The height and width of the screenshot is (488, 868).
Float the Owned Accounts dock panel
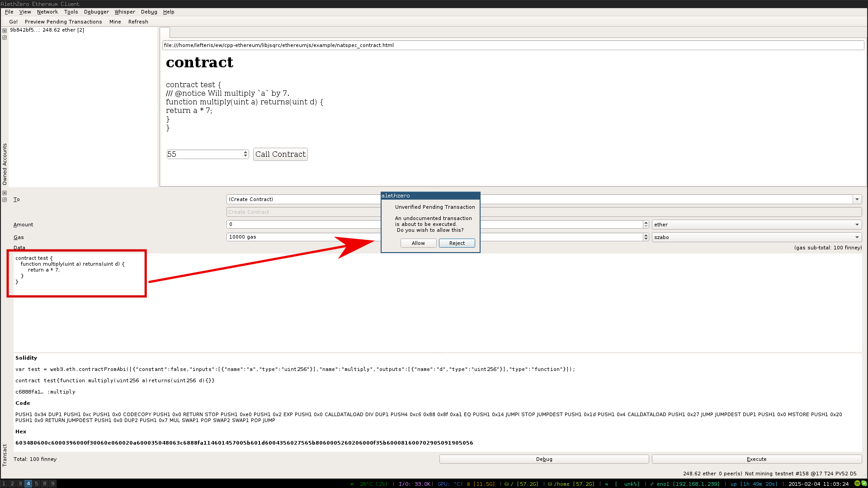click(x=5, y=38)
